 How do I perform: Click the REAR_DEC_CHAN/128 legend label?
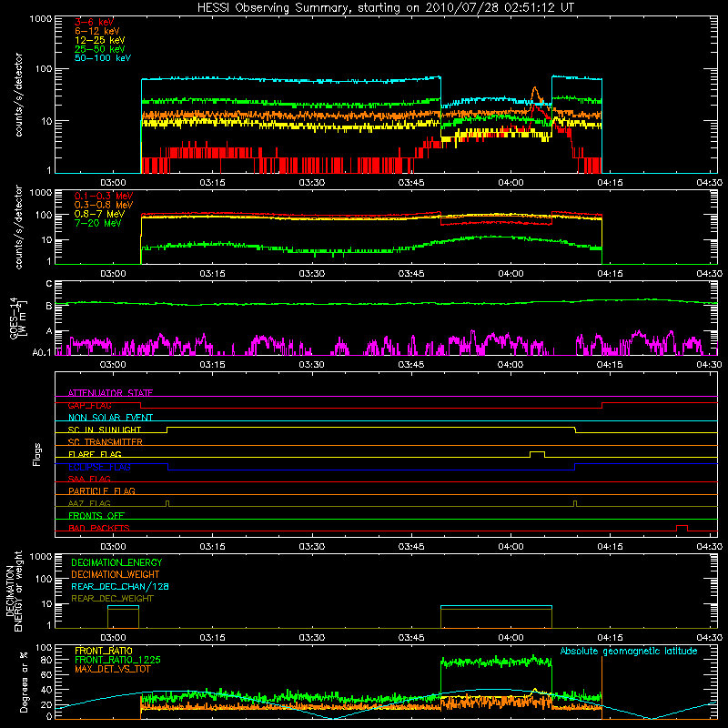click(120, 586)
